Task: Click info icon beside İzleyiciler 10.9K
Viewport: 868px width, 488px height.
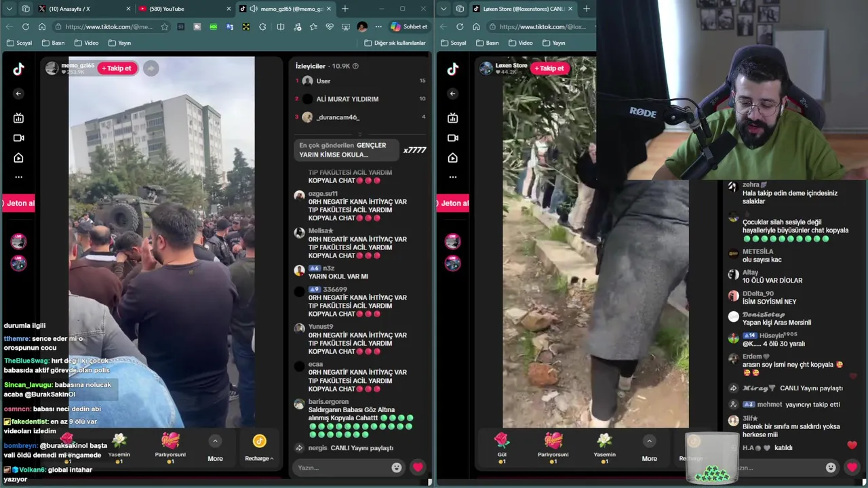Action: point(355,66)
